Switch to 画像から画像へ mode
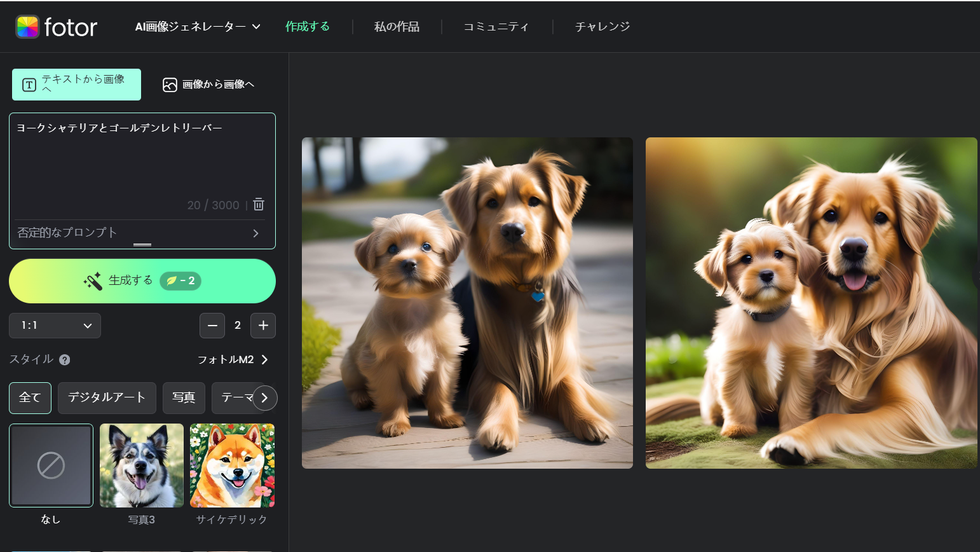 coord(208,85)
